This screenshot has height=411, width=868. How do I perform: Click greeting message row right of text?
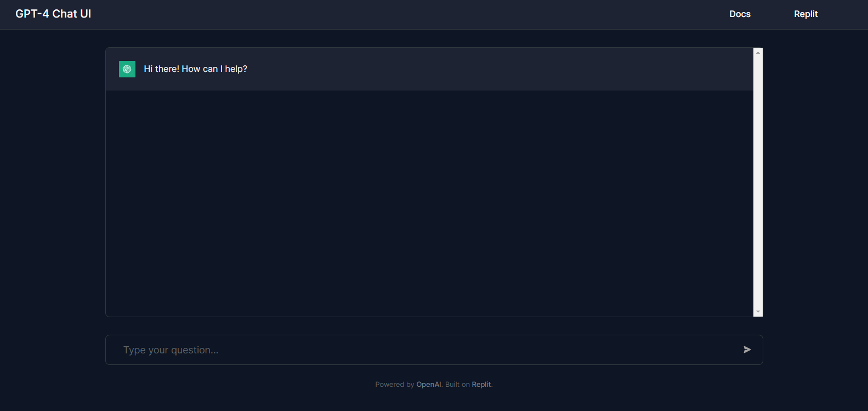click(x=493, y=69)
